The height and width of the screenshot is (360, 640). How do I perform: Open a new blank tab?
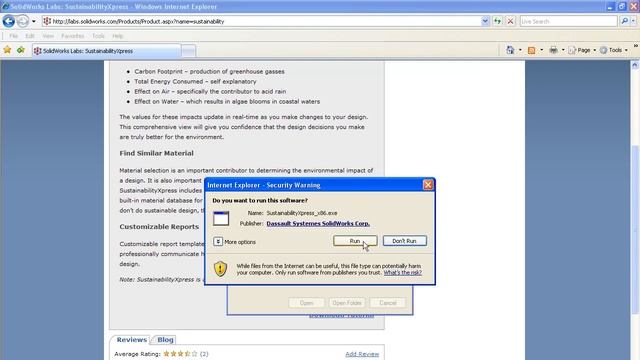tap(189, 51)
